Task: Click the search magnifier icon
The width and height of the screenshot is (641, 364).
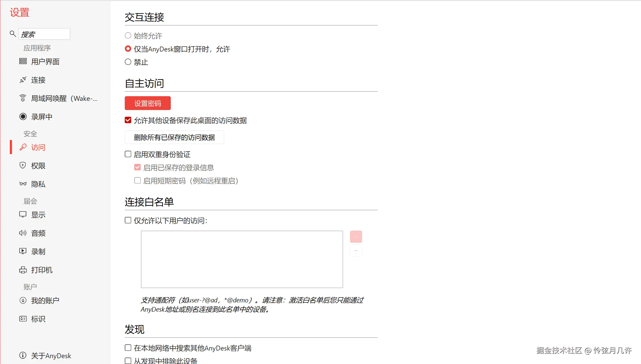Action: (13, 34)
